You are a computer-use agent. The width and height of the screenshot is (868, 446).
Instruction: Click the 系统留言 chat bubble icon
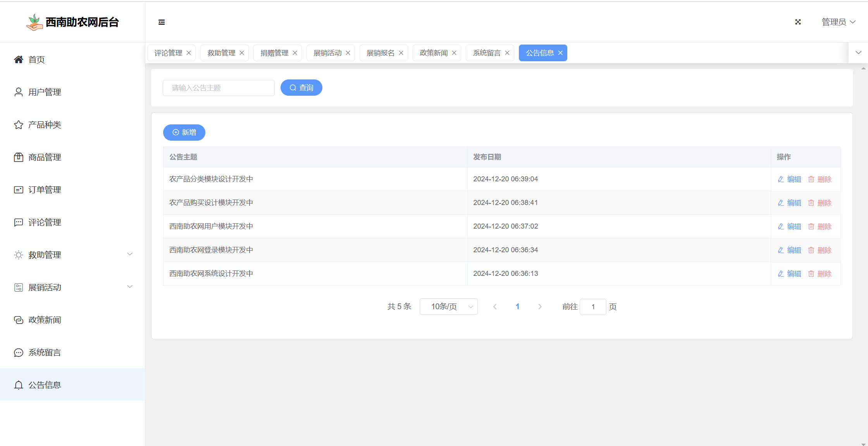point(19,352)
